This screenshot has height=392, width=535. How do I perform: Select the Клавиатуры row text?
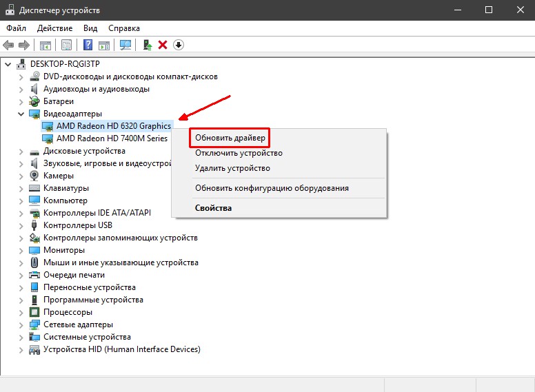click(66, 188)
